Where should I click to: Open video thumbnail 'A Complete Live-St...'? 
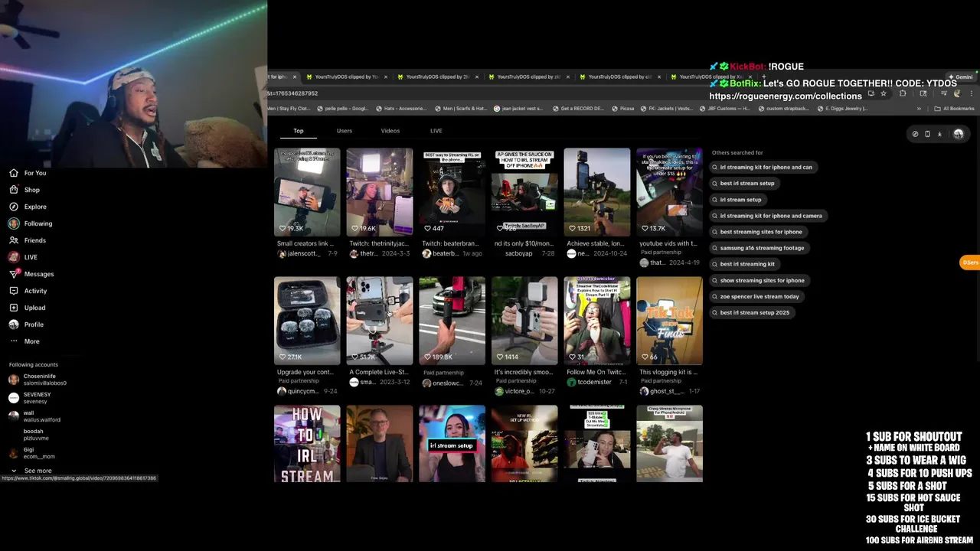[x=379, y=321]
